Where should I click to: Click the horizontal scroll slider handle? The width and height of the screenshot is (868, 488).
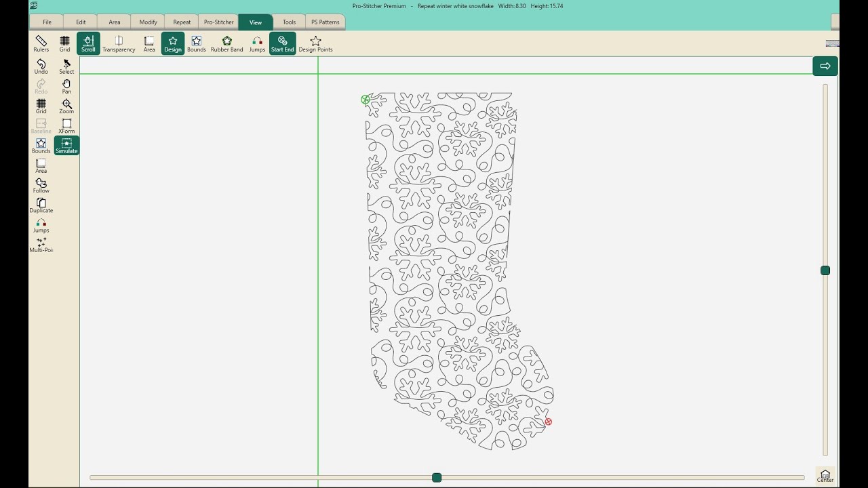click(x=437, y=478)
